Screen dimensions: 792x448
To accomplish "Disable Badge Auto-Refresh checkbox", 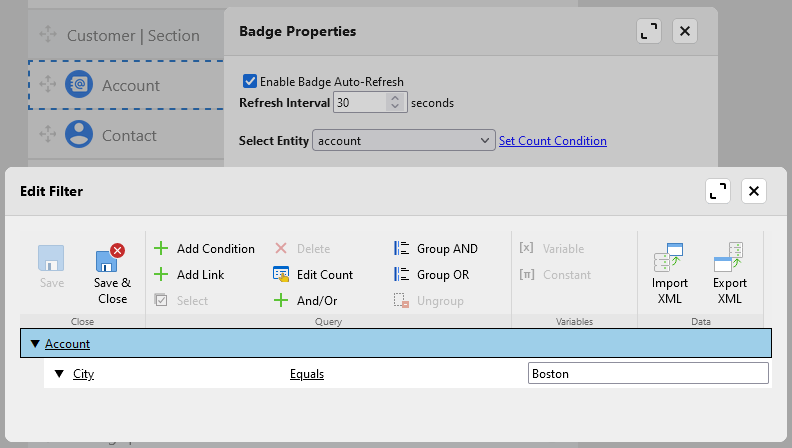I will (250, 81).
